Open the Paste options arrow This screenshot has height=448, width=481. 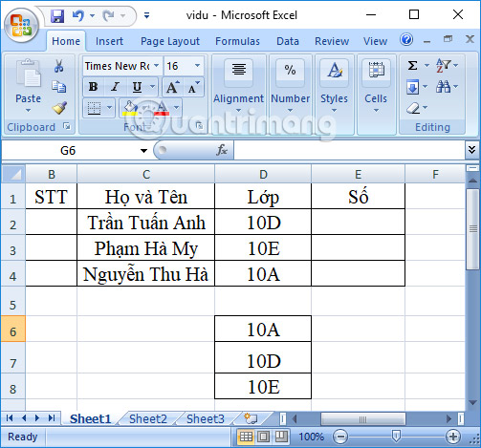point(29,110)
